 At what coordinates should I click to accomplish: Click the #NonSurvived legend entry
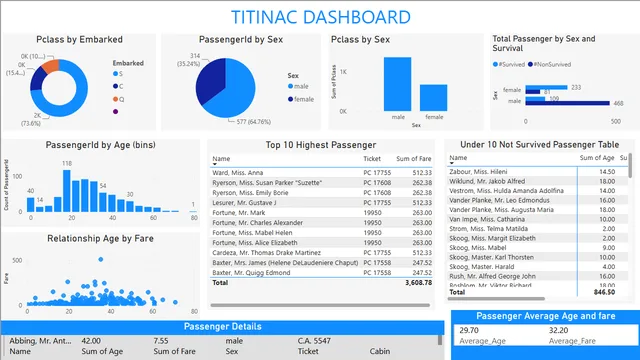click(x=549, y=64)
